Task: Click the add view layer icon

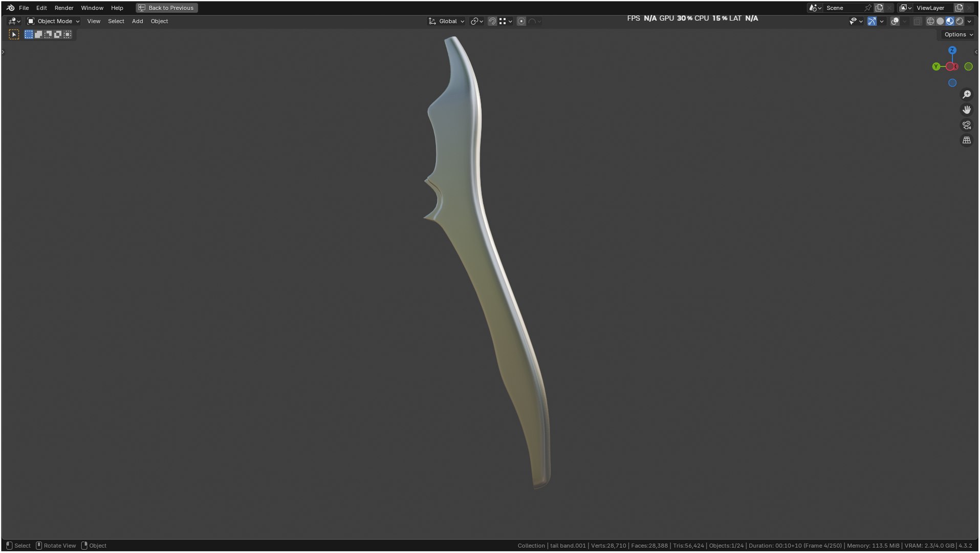Action: pyautogui.click(x=959, y=8)
